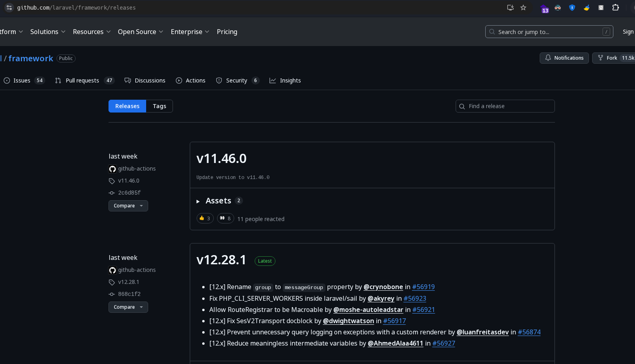Click github-actions avatar for v12.28.1
Image resolution: width=635 pixels, height=364 pixels.
(113, 270)
